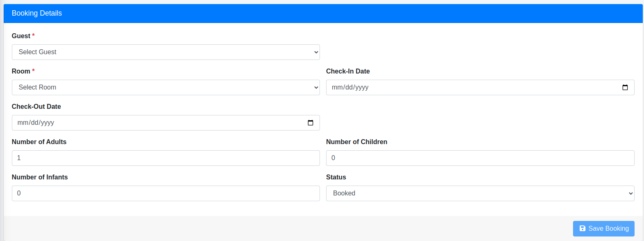Focus the Number of Children field
Image resolution: width=644 pixels, height=241 pixels.
[x=480, y=158]
